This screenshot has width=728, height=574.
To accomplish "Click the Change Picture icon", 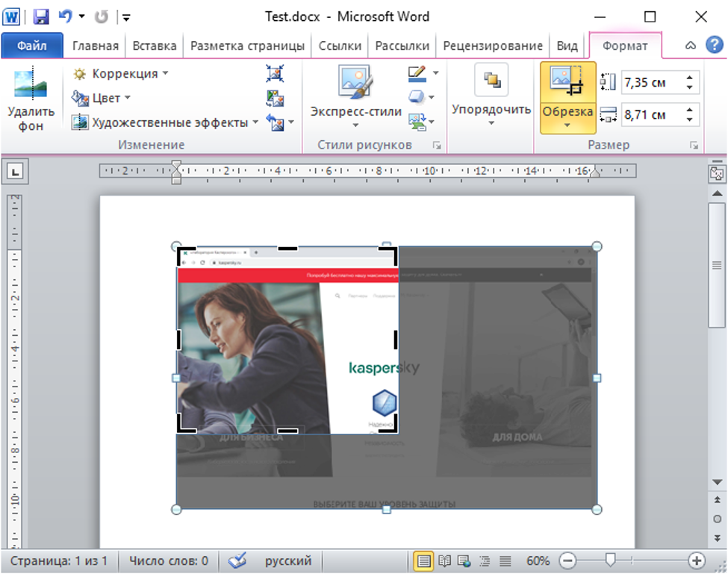I will [x=275, y=98].
